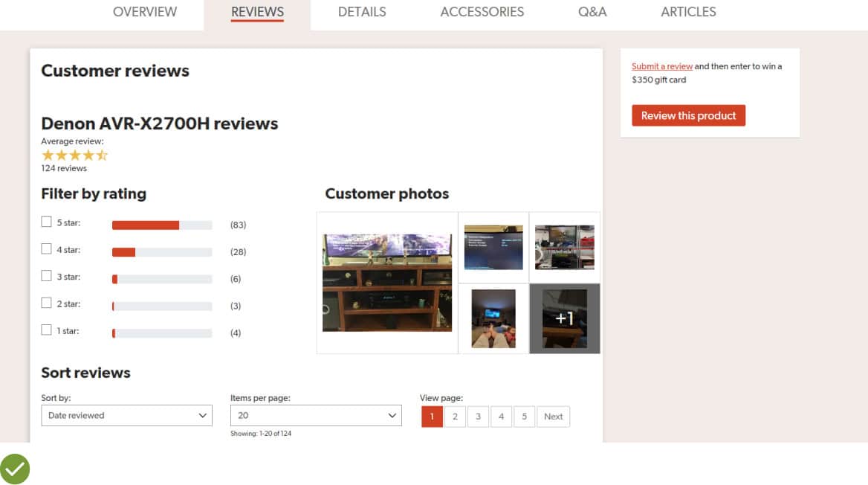This screenshot has width=868, height=485.
Task: Jump to page 3 of reviews
Action: [x=478, y=417]
